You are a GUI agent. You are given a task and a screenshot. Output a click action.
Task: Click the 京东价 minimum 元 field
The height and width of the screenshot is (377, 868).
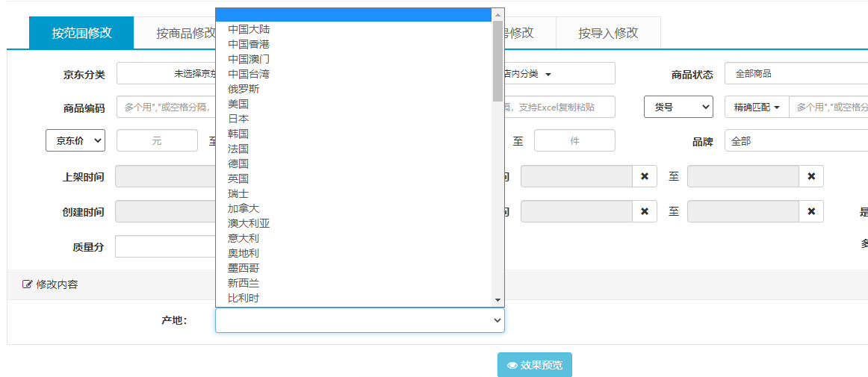click(x=157, y=140)
